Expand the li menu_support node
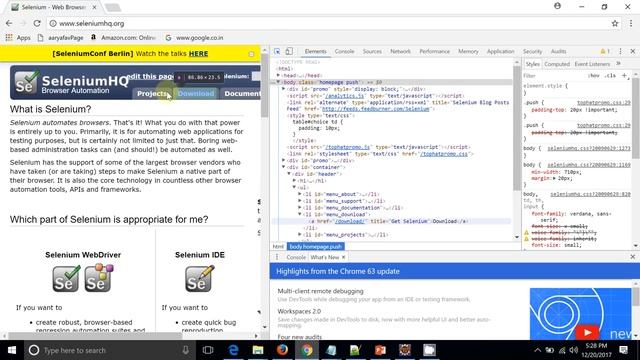The width and height of the screenshot is (640, 360). (300, 201)
